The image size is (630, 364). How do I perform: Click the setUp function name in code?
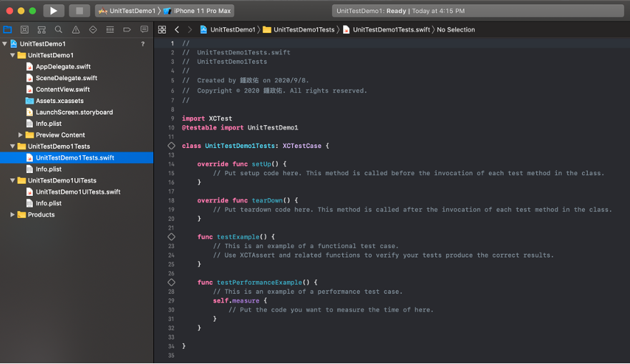tap(261, 164)
